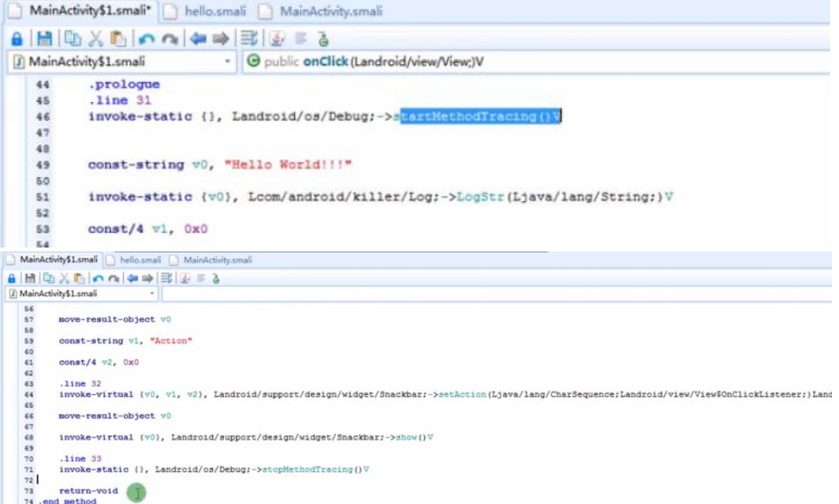Click the Paste clipboard icon in the upper editor
Image resolution: width=839 pixels, height=504 pixels.
[x=118, y=39]
